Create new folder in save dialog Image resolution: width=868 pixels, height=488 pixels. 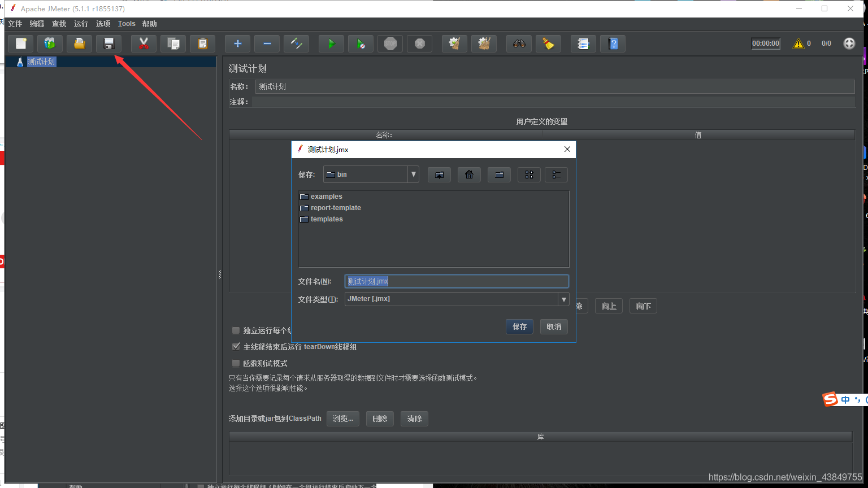click(x=499, y=175)
